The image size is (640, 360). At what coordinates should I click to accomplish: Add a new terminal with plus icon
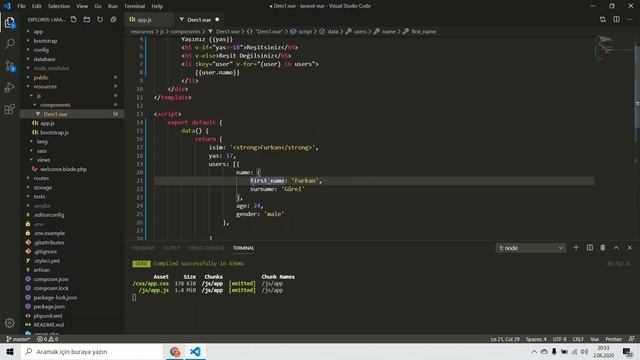576,248
